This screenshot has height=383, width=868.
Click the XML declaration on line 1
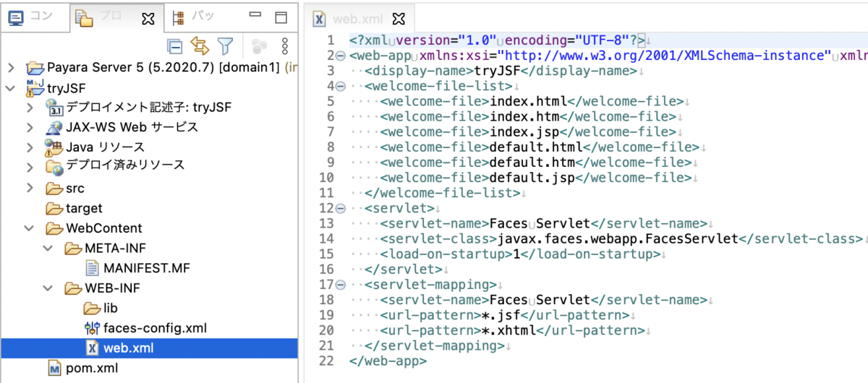[x=497, y=40]
